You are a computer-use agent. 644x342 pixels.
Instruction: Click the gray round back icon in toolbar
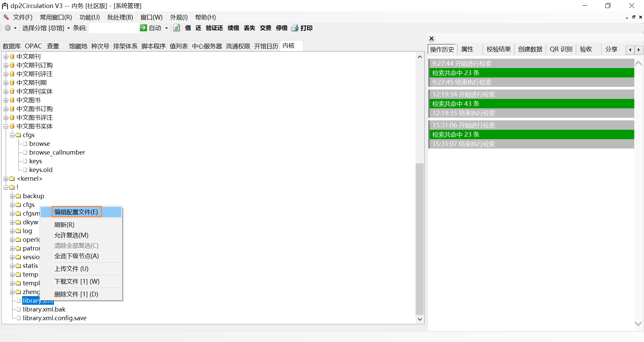(x=8, y=28)
